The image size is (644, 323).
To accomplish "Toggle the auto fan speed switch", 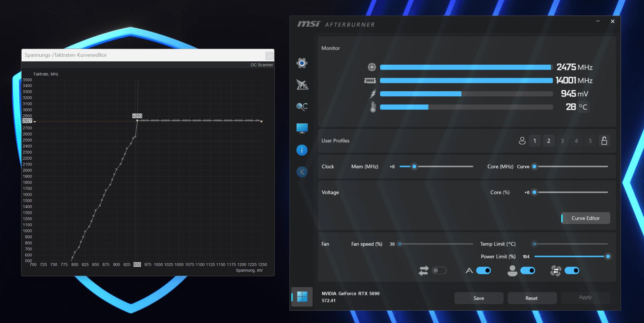I will coord(483,271).
